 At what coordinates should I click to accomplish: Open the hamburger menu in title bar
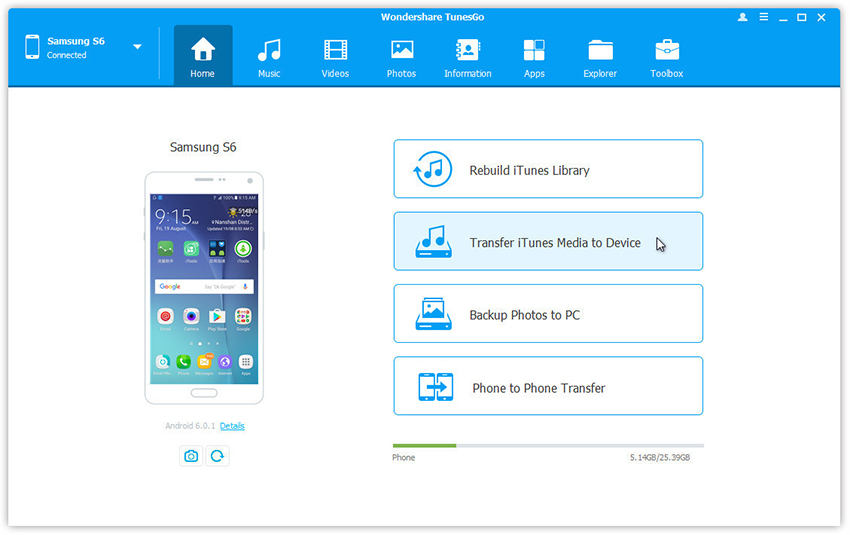tap(764, 17)
